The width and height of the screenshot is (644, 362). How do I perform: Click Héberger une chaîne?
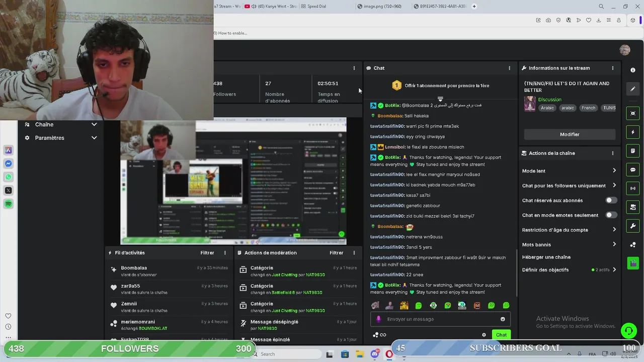pyautogui.click(x=546, y=257)
